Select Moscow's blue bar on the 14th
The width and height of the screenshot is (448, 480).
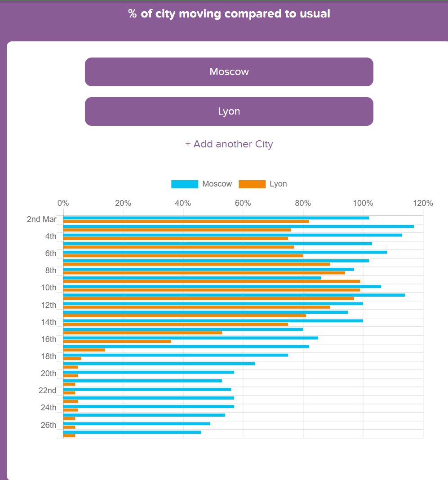coord(213,321)
